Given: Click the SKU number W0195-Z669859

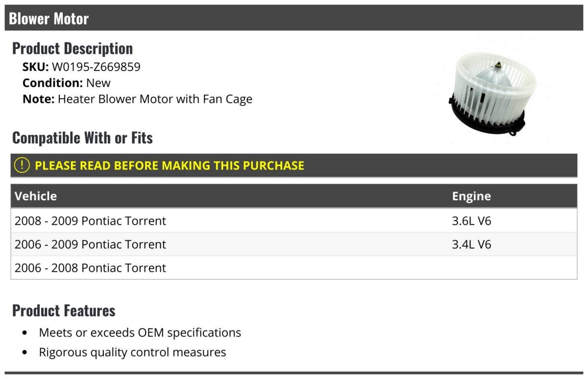Looking at the screenshot, I should pyautogui.click(x=96, y=67).
